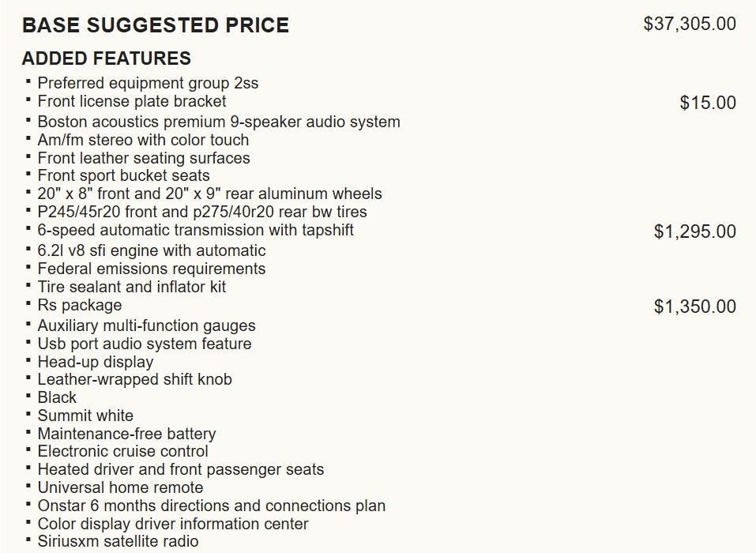Click Front leather seating surfaces entry

(x=144, y=158)
